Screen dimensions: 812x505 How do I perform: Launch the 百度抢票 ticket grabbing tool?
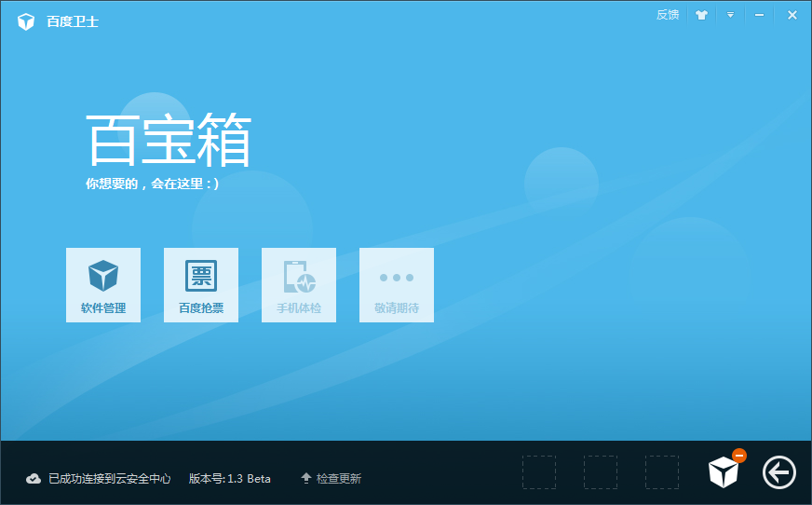201,285
